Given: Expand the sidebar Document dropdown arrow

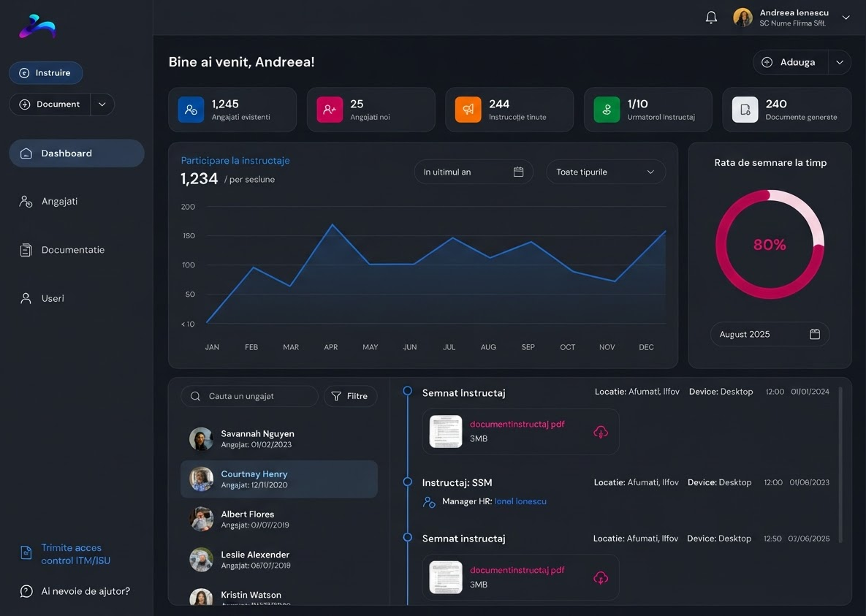Looking at the screenshot, I should coord(102,104).
